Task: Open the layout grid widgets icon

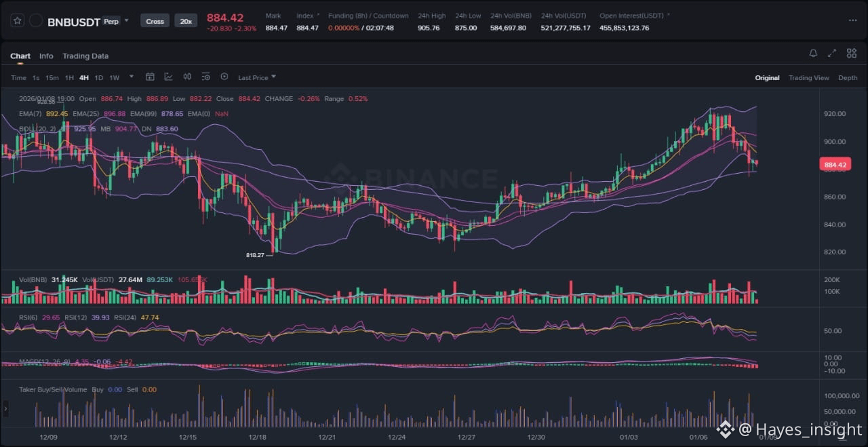Action: (852, 54)
